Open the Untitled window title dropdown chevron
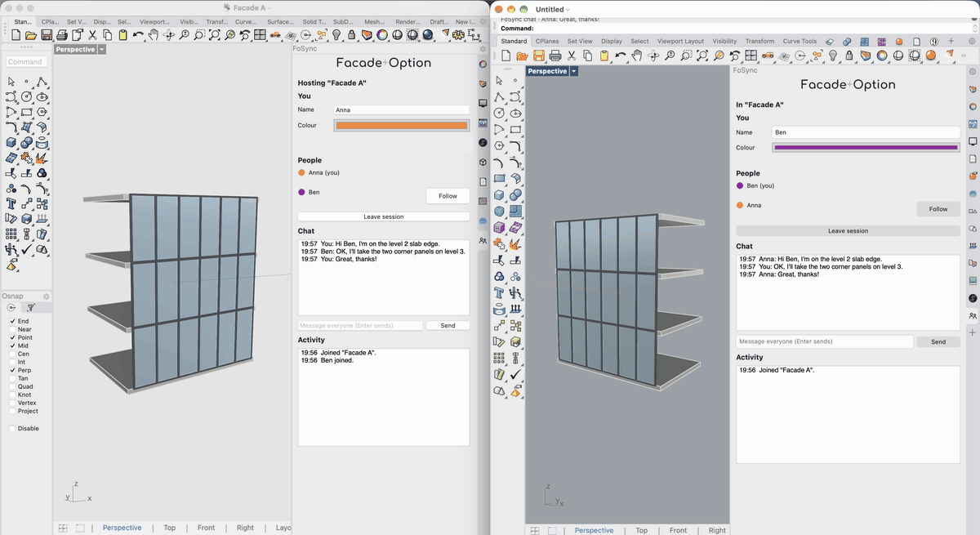The image size is (980, 535). click(568, 9)
